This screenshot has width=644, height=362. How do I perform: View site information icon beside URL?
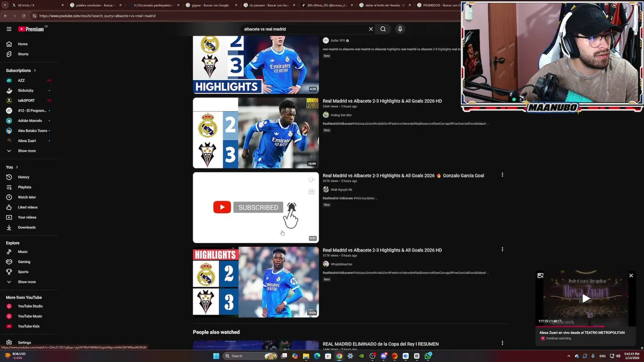(34, 16)
